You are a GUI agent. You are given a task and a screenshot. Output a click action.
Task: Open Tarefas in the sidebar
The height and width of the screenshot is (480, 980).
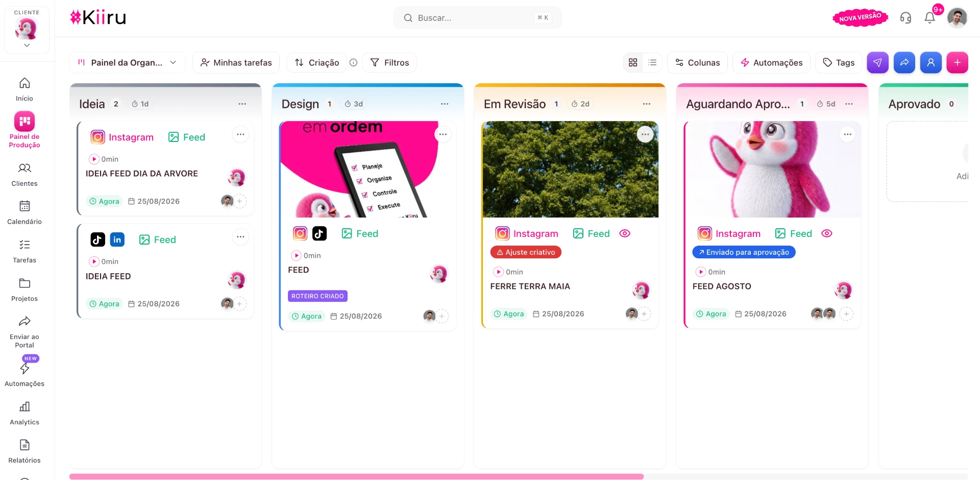tap(24, 251)
